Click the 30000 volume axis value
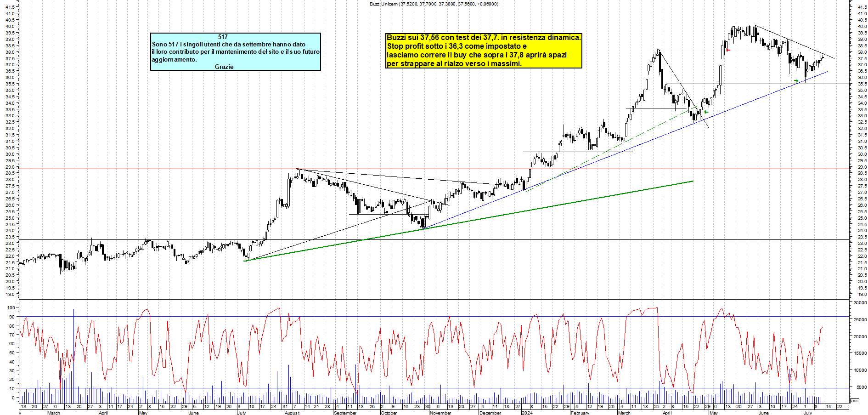Screen dimensions: 868x415 click(860, 302)
